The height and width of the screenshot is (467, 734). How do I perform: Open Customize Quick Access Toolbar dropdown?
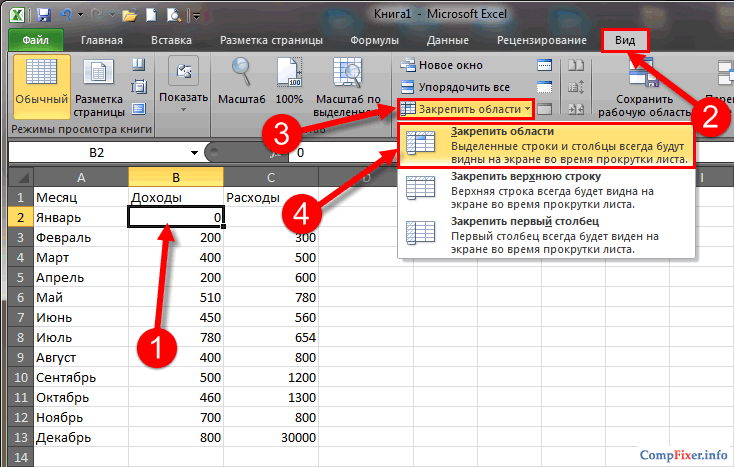(x=197, y=16)
